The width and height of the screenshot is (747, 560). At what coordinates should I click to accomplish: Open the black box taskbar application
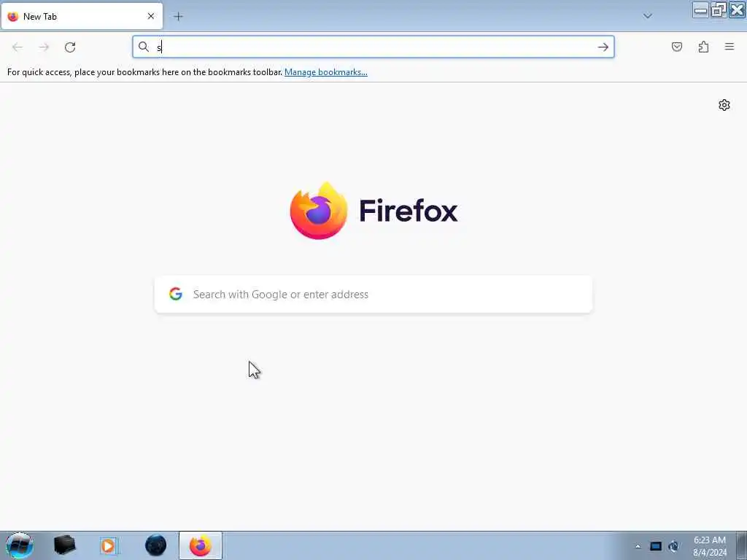(64, 545)
